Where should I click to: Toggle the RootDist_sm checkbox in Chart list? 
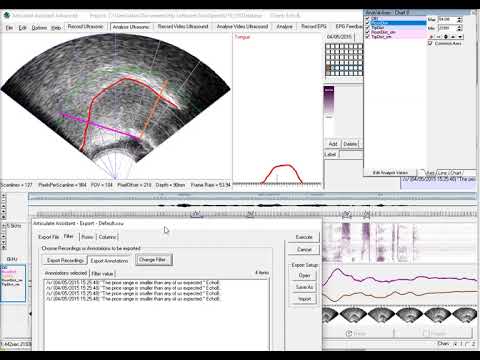tap(368, 32)
